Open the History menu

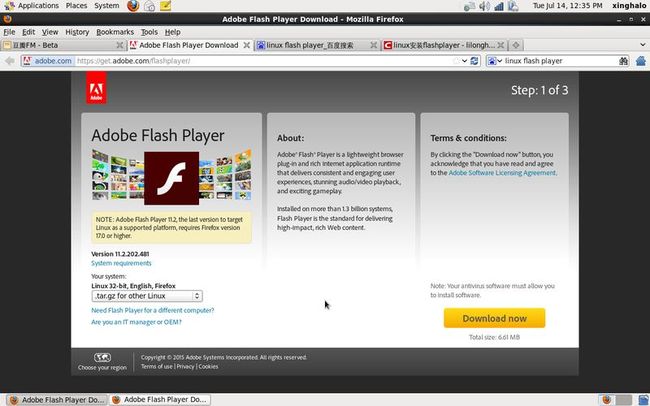(77, 32)
